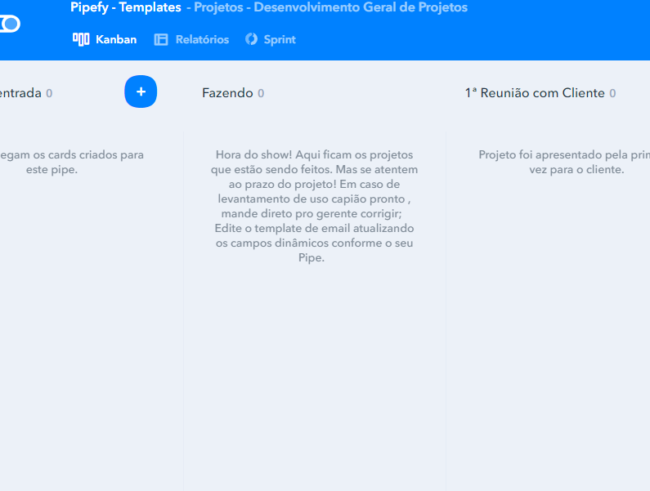The width and height of the screenshot is (650, 491).
Task: Switch to the Relatórios tab
Action: pyautogui.click(x=191, y=39)
